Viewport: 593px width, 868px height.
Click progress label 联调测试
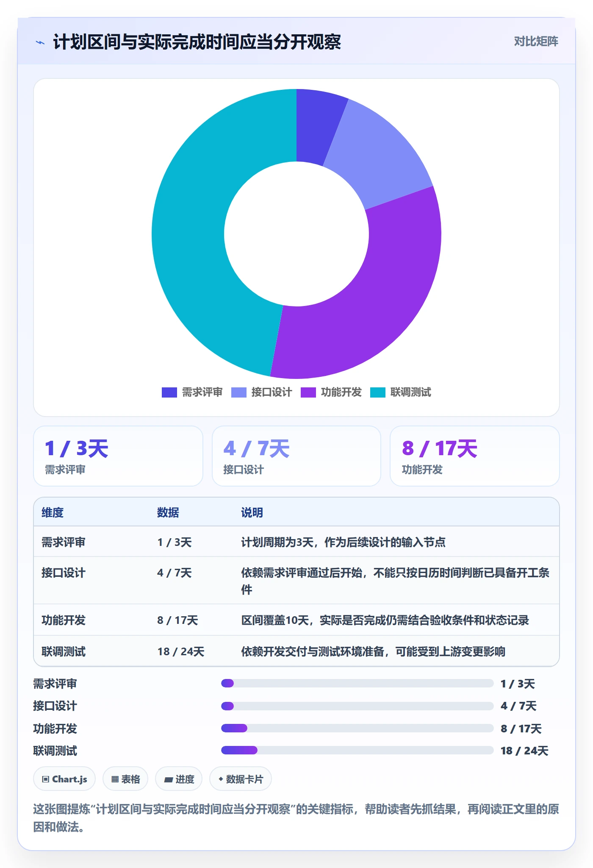(x=55, y=751)
